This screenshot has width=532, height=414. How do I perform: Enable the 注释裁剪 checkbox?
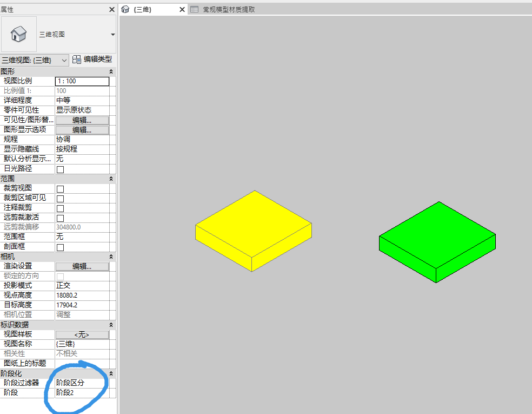61,208
